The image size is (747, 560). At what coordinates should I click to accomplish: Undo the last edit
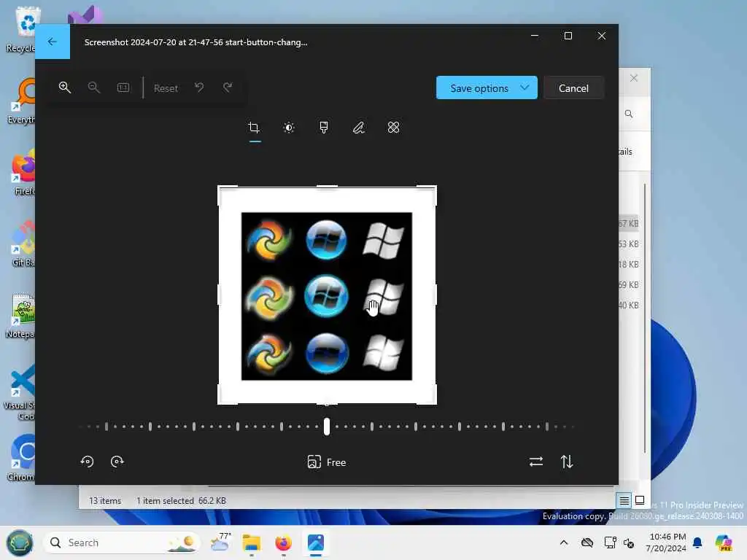(x=199, y=87)
